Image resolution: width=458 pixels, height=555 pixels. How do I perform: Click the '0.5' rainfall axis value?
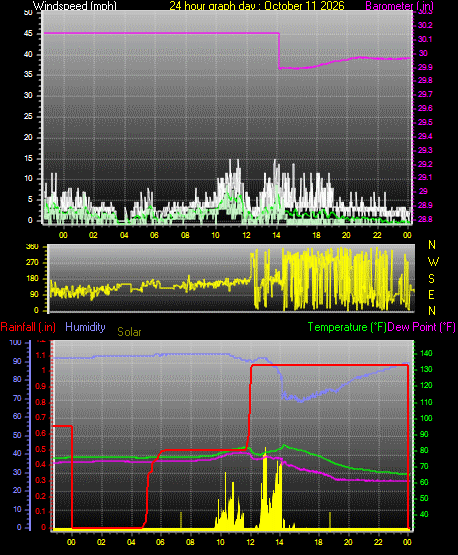click(41, 449)
